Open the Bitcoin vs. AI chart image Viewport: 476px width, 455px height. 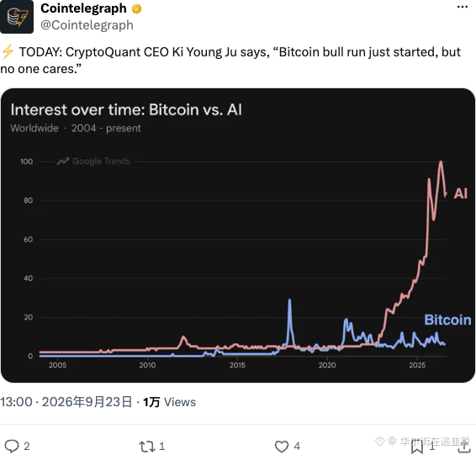click(x=238, y=235)
